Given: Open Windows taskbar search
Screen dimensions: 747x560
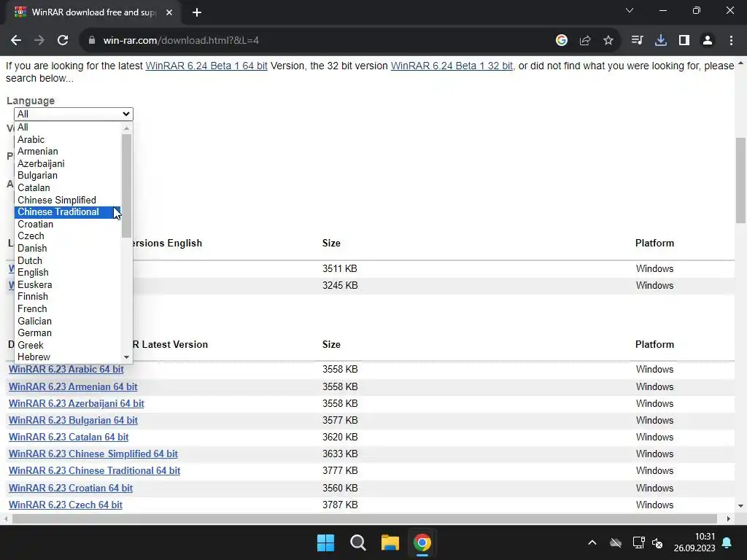Looking at the screenshot, I should pyautogui.click(x=357, y=542).
